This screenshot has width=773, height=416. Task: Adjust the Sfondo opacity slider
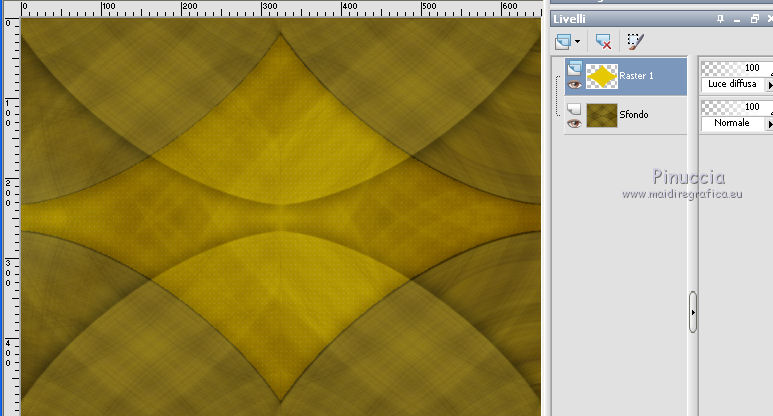point(737,107)
